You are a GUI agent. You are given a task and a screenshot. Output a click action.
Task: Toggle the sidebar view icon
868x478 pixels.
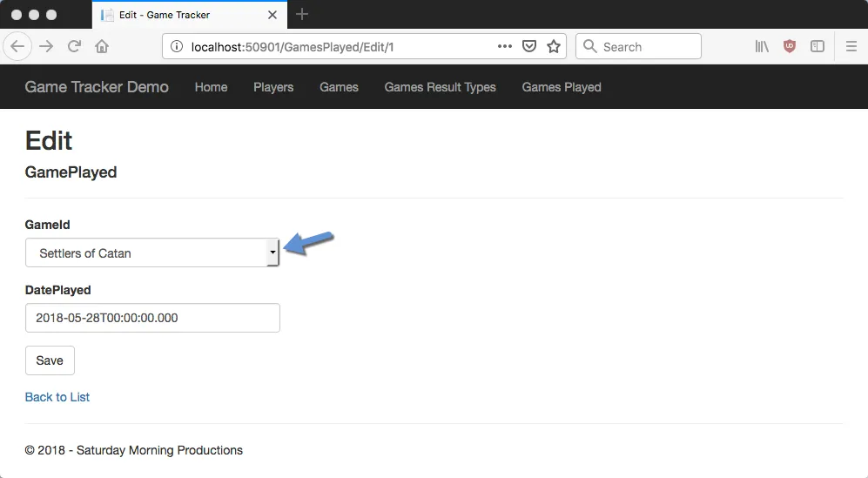(818, 46)
